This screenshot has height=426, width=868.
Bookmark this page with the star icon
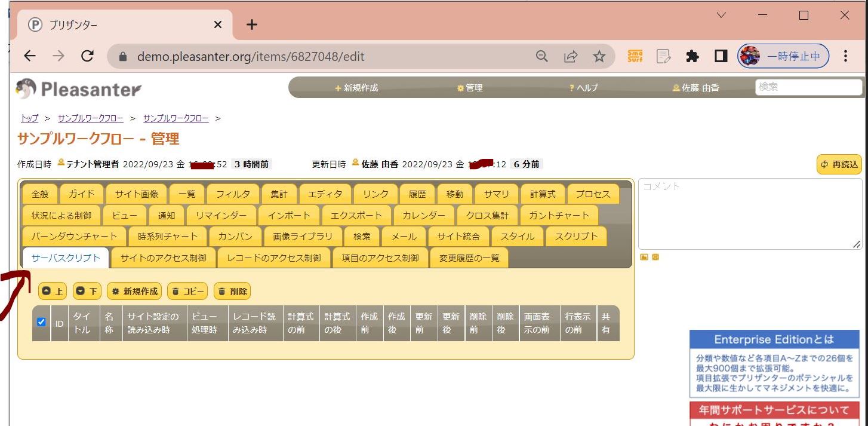[599, 57]
